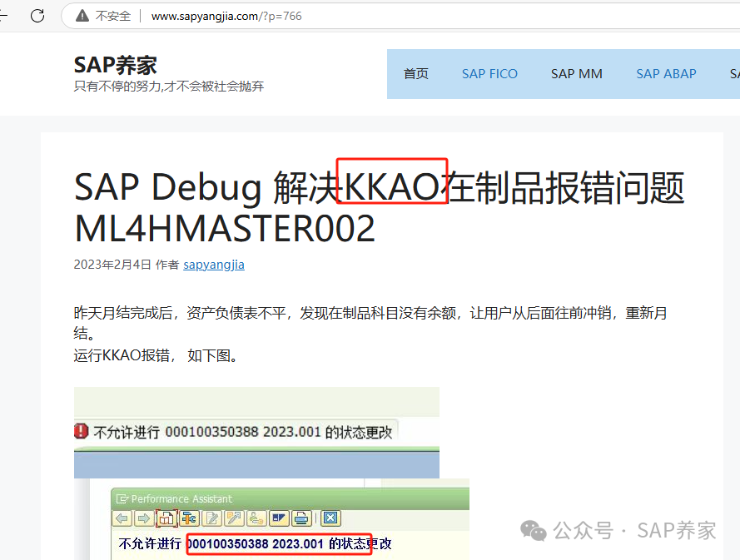Click the technical information hammer-wrench icon
Viewport: 740px width, 560px height.
(x=189, y=518)
